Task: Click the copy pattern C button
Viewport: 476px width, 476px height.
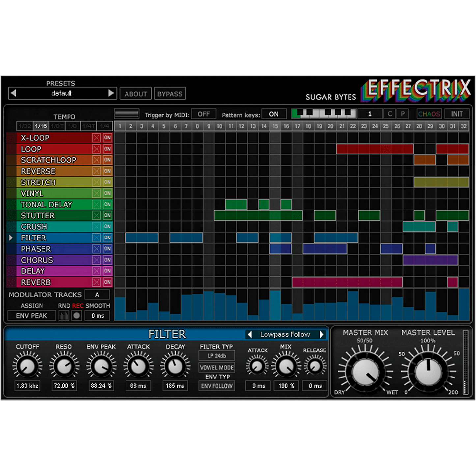Action: (390, 114)
